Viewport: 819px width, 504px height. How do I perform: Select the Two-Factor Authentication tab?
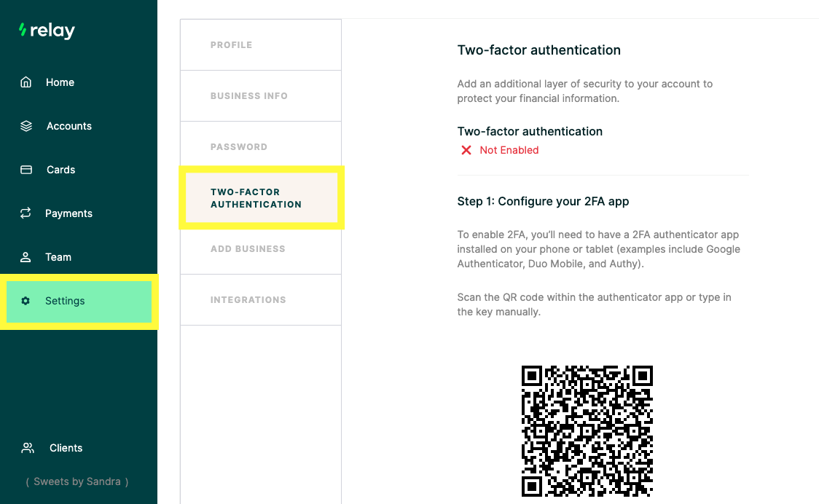click(x=261, y=198)
